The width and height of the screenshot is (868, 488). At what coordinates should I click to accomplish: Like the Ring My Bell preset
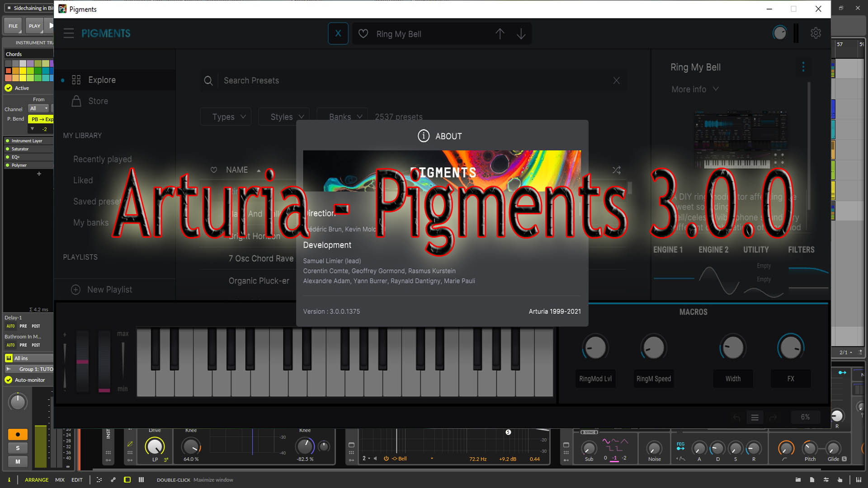point(363,34)
